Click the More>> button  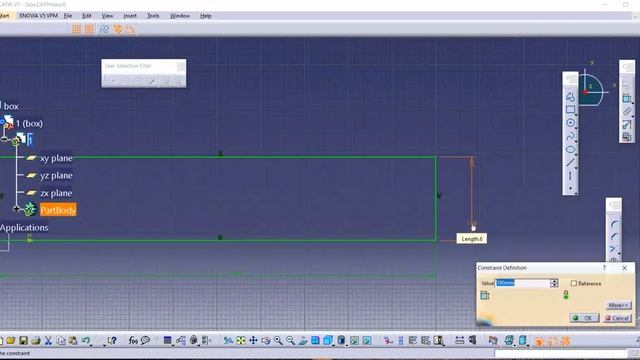(619, 305)
